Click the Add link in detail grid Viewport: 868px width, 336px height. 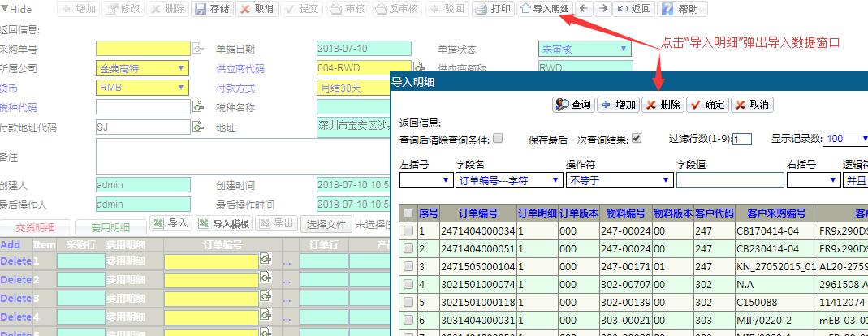tap(10, 244)
